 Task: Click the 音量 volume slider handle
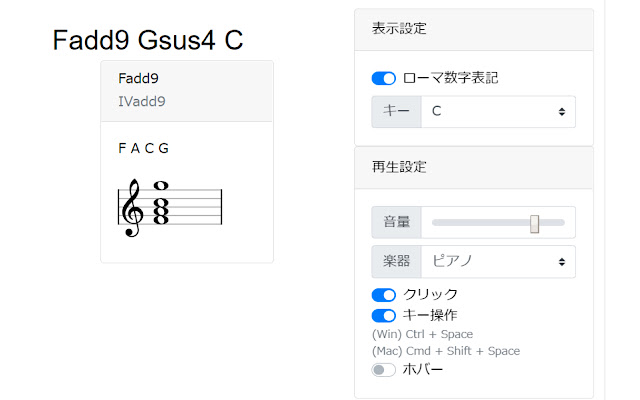535,223
